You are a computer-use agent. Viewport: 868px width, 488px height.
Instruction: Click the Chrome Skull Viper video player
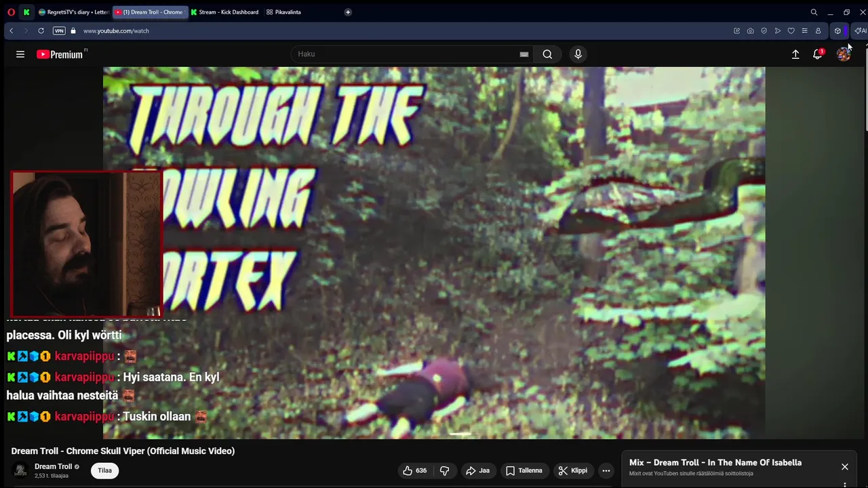434,252
